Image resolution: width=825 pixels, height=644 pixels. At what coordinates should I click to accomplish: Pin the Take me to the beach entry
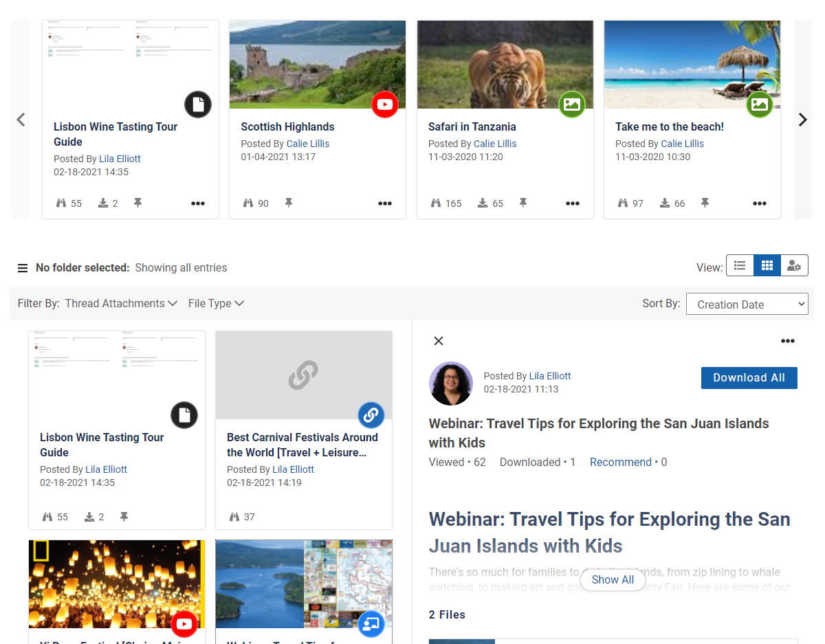(705, 203)
